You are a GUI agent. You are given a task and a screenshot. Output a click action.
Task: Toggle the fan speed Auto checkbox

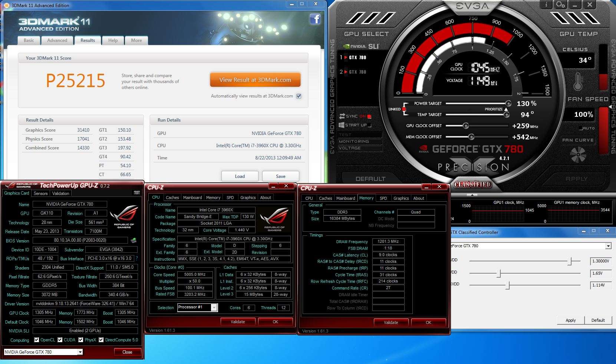(x=580, y=128)
